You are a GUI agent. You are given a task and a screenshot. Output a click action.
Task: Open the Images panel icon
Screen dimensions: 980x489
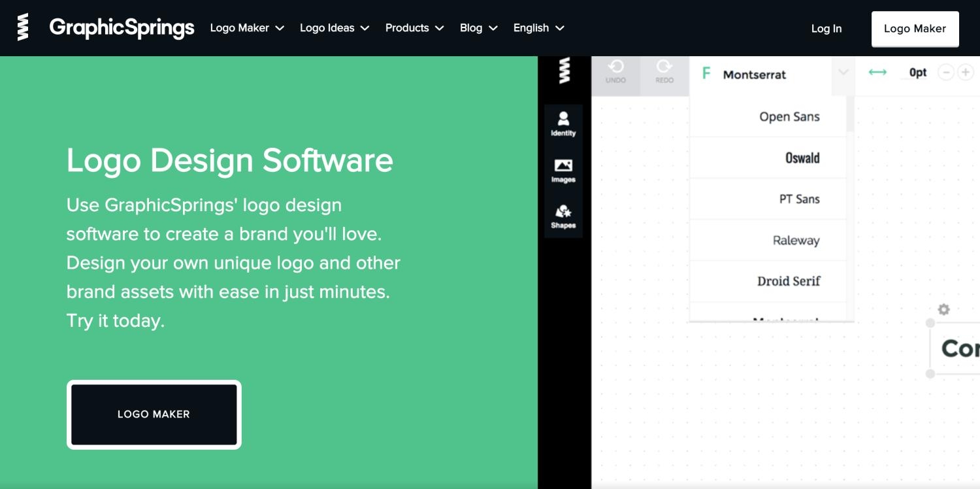click(563, 170)
